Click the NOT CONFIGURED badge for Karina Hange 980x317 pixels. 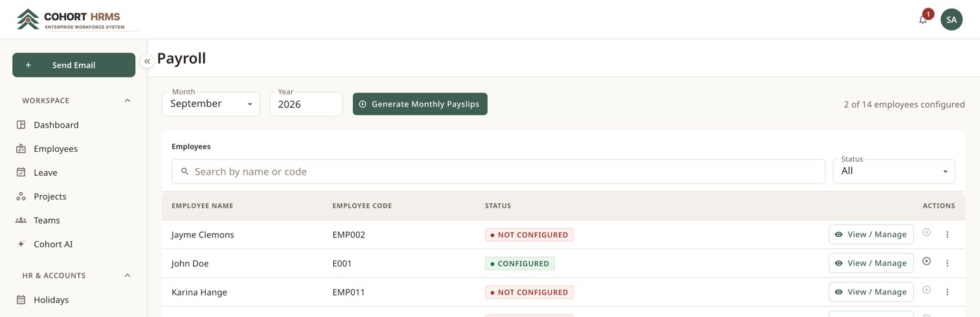[529, 293]
